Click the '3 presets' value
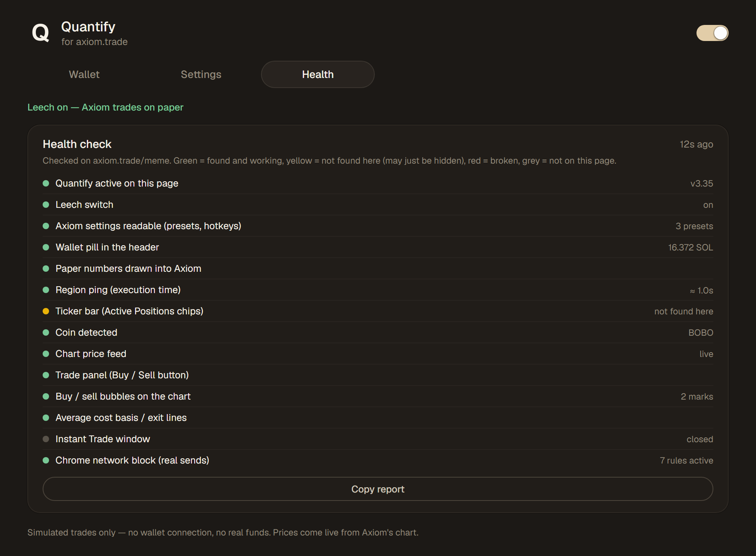The width and height of the screenshot is (756, 556). point(694,226)
